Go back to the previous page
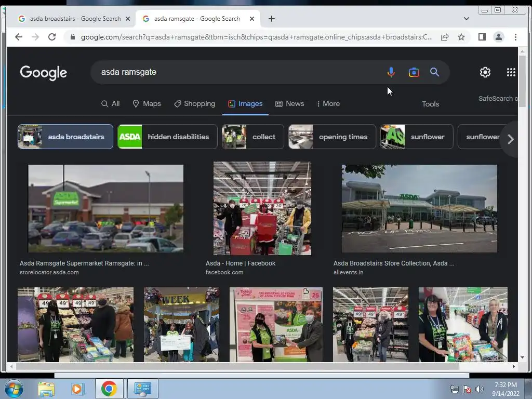The width and height of the screenshot is (532, 399). pos(19,37)
